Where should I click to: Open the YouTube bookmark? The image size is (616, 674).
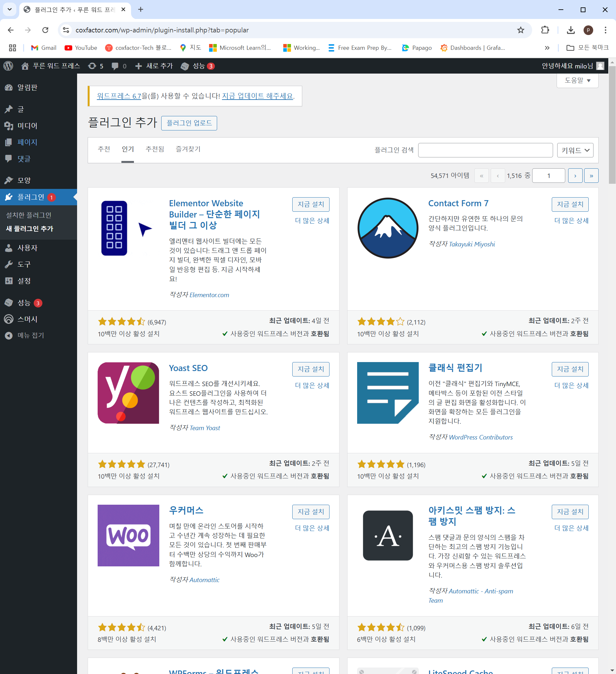81,48
